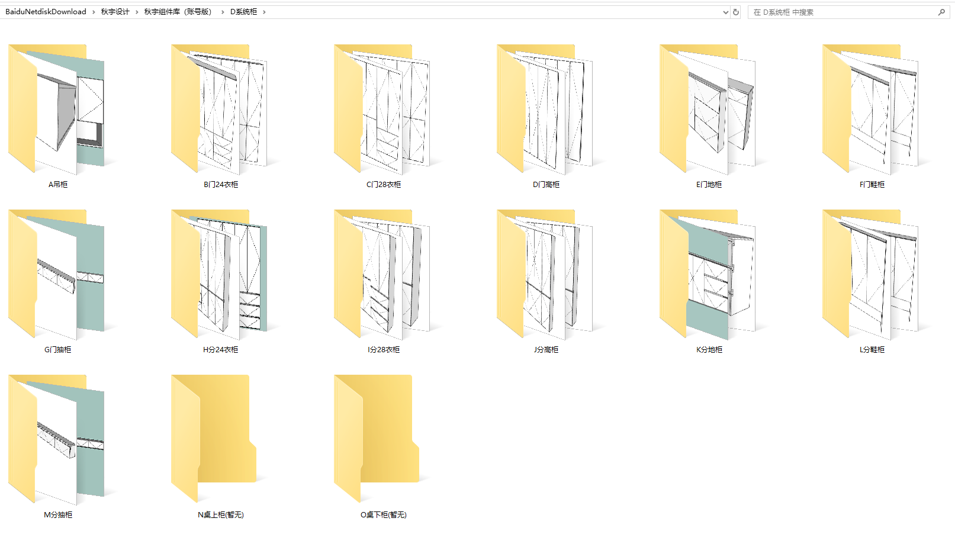Open the H分24衣柜 folder

click(220, 275)
